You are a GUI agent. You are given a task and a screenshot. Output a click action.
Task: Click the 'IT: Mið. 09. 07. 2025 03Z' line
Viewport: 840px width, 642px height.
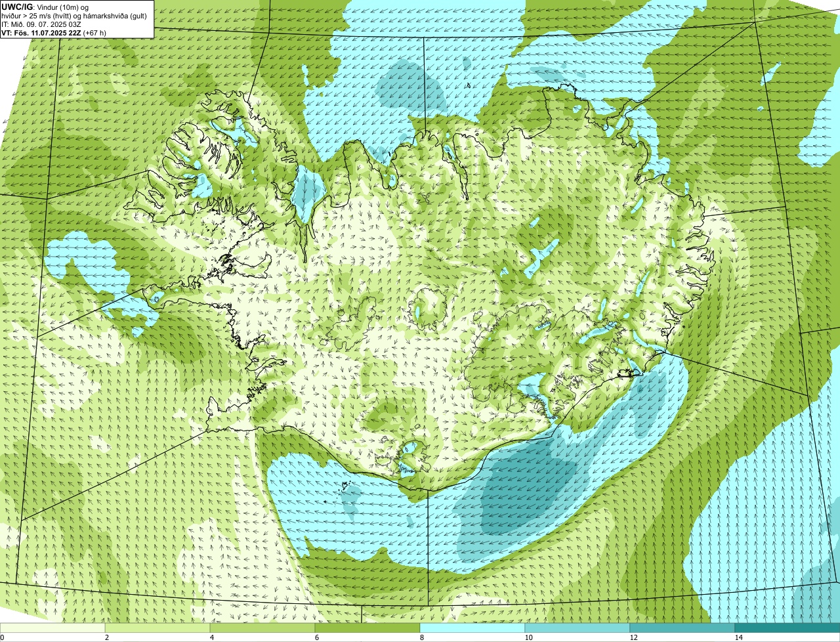[x=42, y=24]
